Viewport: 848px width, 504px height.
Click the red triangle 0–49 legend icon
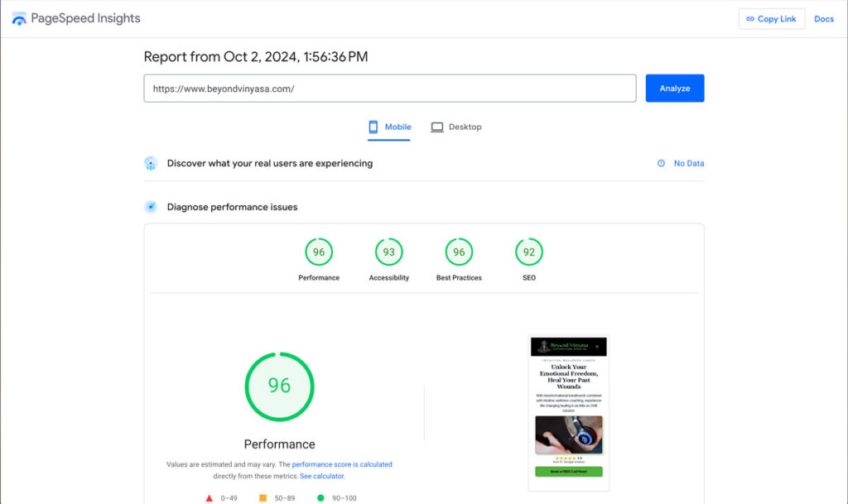[x=210, y=498]
